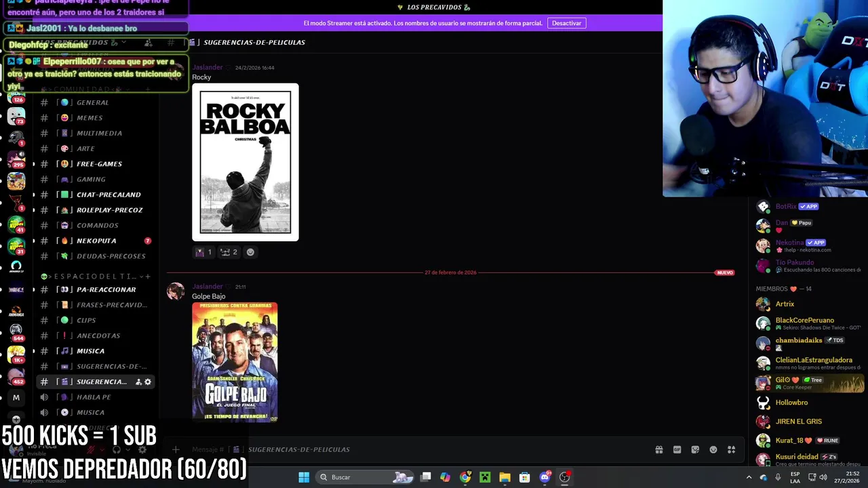
Task: Click the plus attachment button in message bar
Action: 176,449
